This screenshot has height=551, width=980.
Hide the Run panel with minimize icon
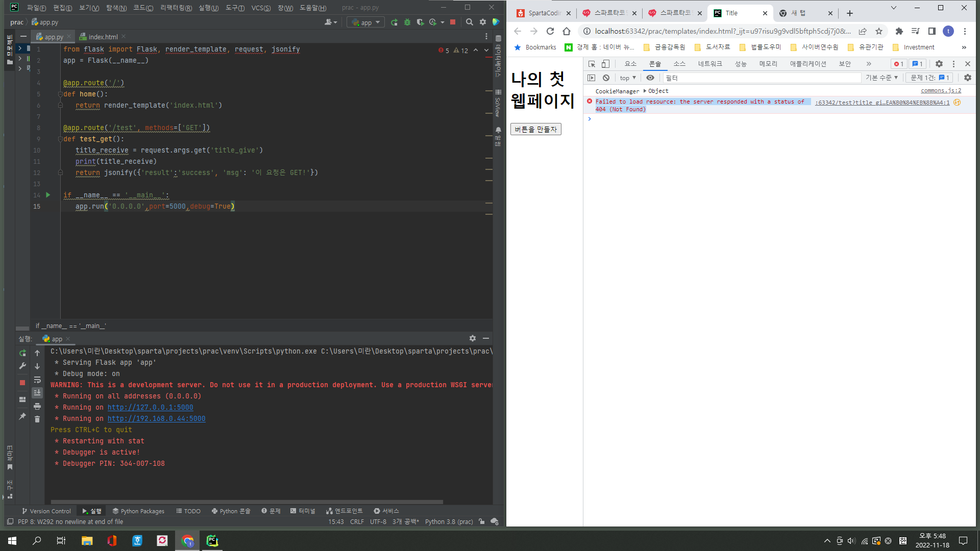(486, 338)
